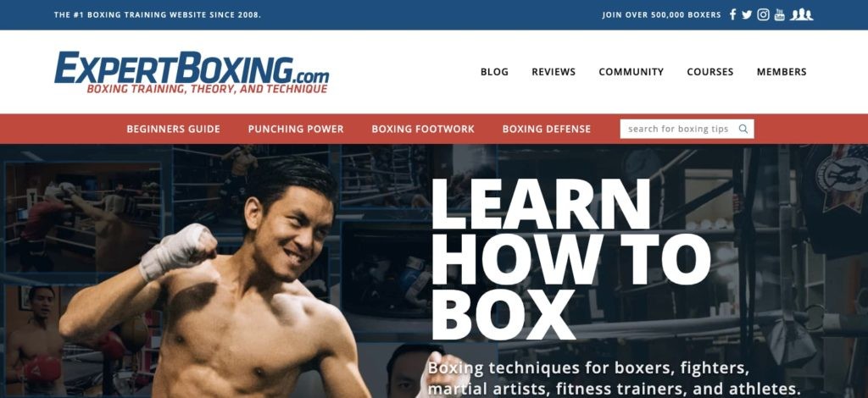868x398 pixels.
Task: Open the Boxing Defense section
Action: click(x=547, y=129)
